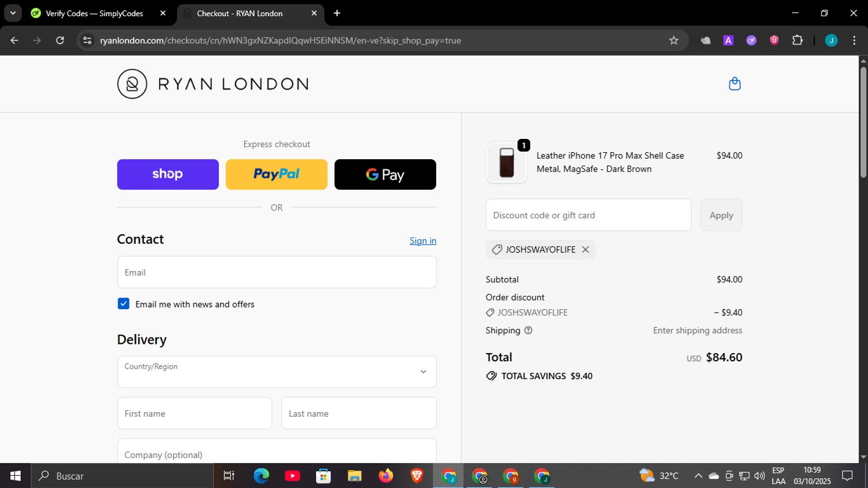The height and width of the screenshot is (488, 868).
Task: Click the browser address bar URL
Action: coord(281,41)
